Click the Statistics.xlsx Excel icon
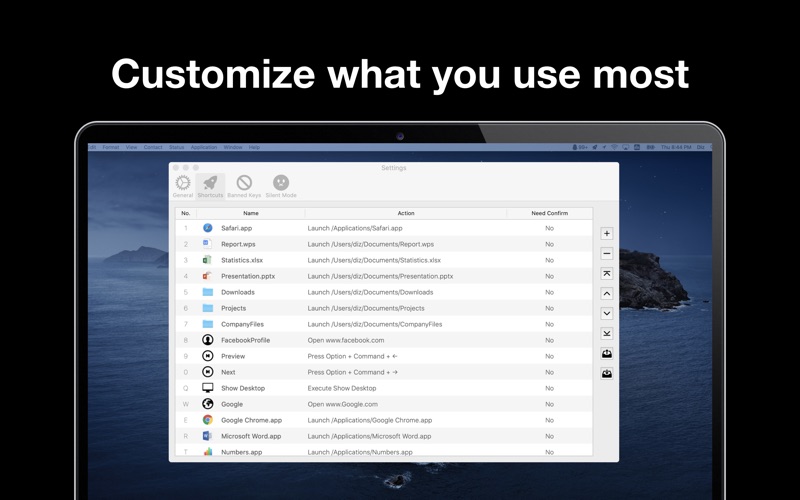Image resolution: width=800 pixels, height=500 pixels. click(208, 260)
